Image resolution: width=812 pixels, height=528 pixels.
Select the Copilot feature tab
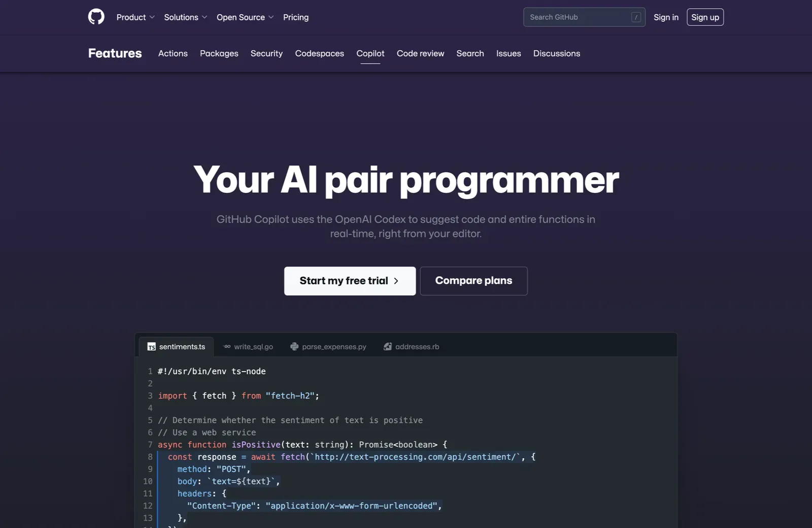pyautogui.click(x=370, y=53)
